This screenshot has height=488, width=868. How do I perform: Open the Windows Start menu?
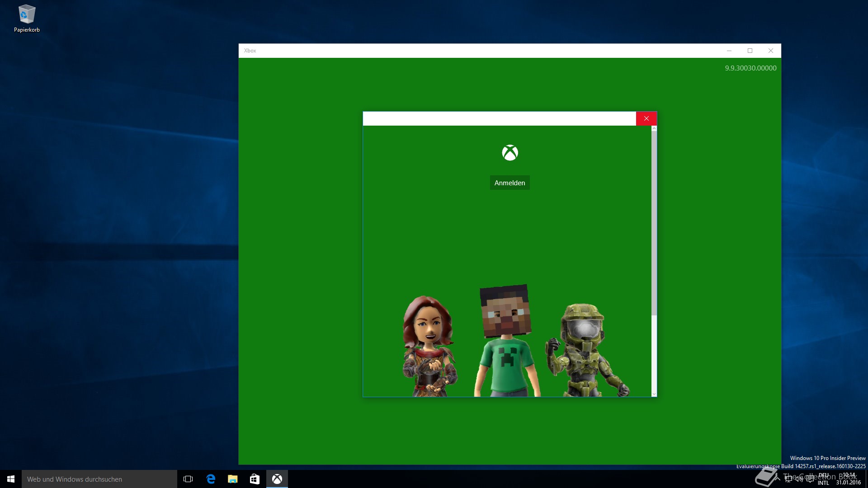[11, 479]
